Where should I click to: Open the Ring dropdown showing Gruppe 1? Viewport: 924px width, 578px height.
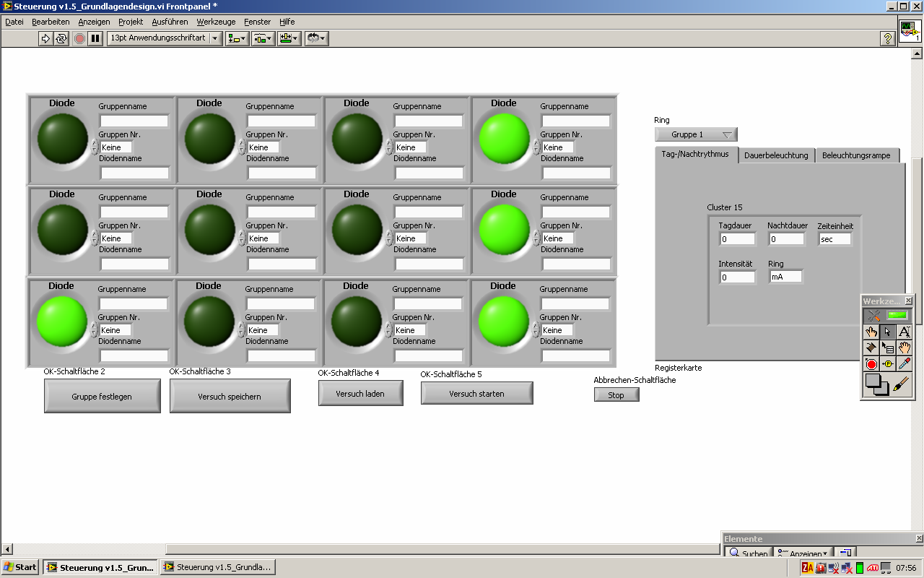(x=696, y=134)
